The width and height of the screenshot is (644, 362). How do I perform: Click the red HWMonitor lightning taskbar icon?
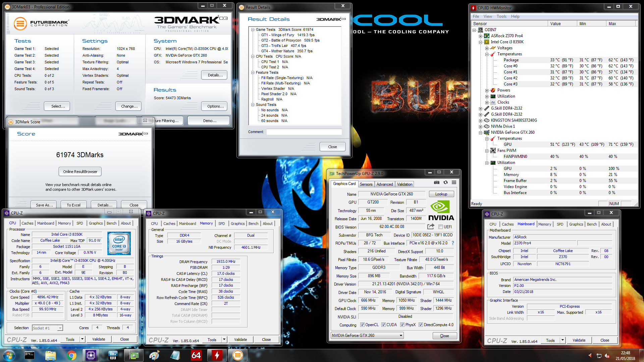click(217, 355)
